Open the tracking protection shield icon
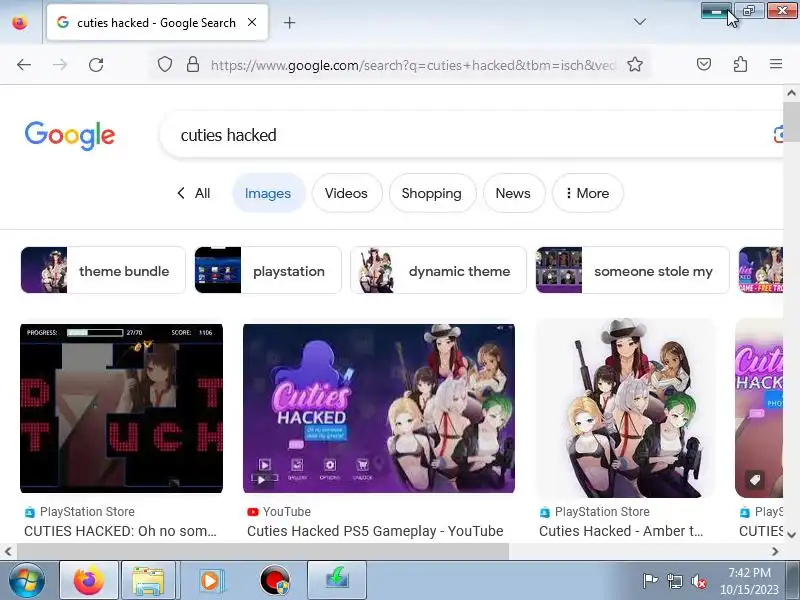Image resolution: width=800 pixels, height=600 pixels. pyautogui.click(x=164, y=65)
